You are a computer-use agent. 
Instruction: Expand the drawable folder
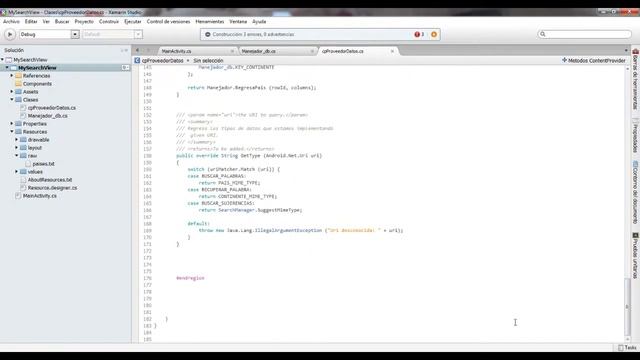point(17,140)
